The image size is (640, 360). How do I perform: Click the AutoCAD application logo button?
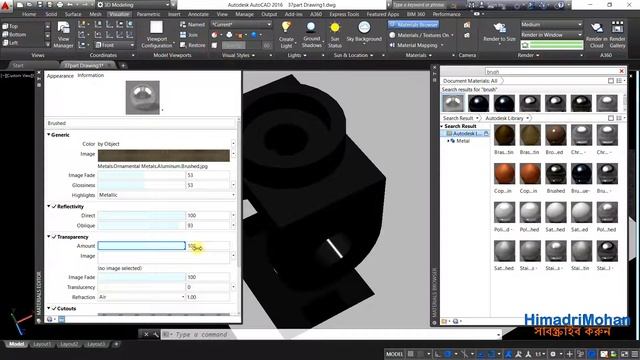coord(5,5)
